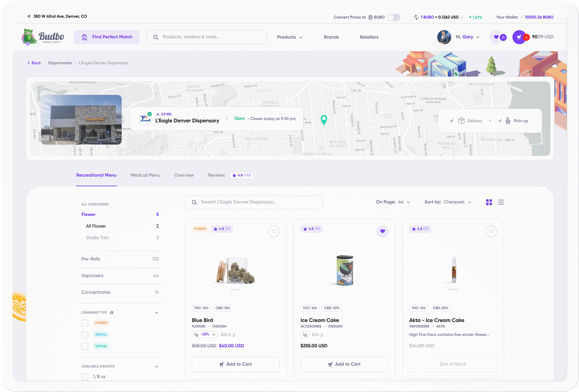Open the Sort by Cheapest dropdown
Screen dimensions: 579x392
(x=448, y=202)
